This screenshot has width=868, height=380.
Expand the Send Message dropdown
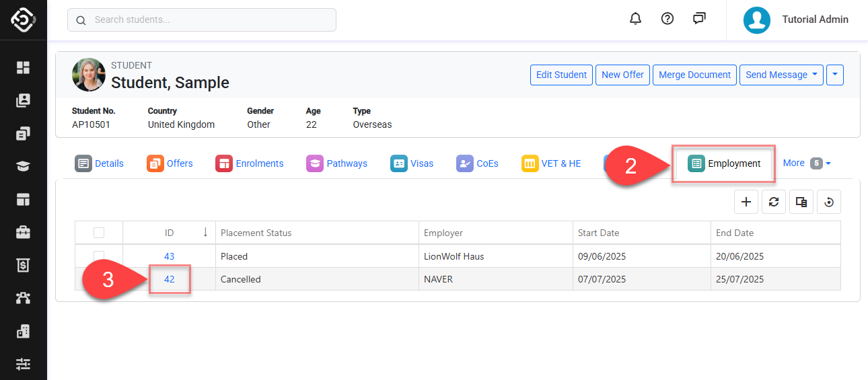(x=815, y=75)
